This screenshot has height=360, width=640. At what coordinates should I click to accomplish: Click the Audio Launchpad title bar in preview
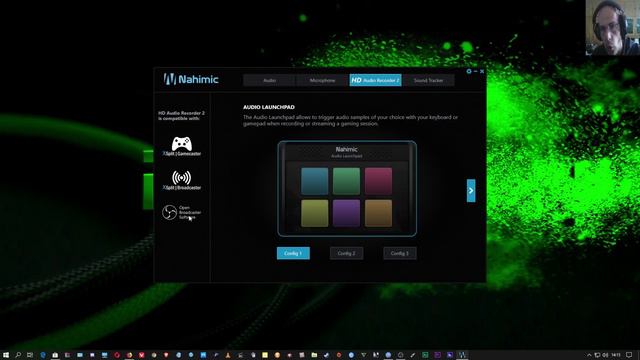click(347, 152)
